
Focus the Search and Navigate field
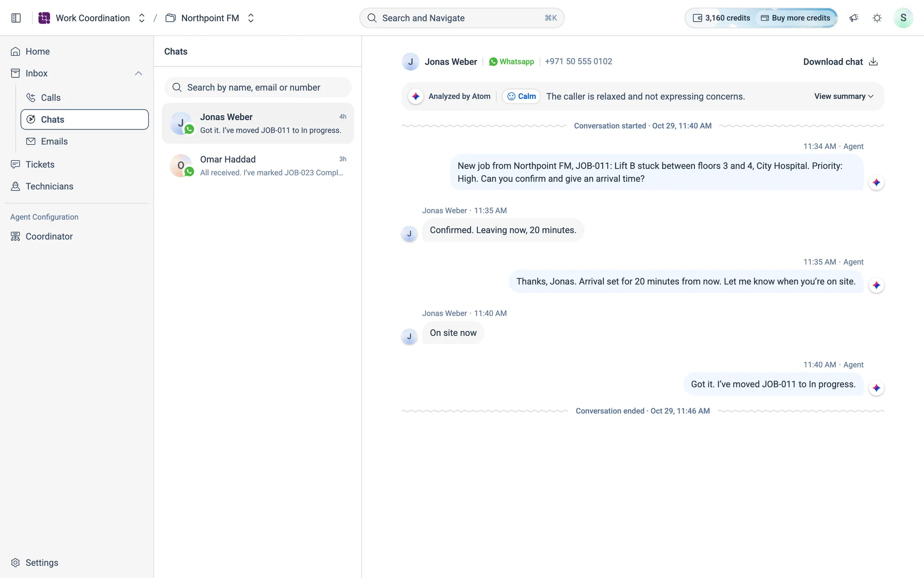(462, 18)
